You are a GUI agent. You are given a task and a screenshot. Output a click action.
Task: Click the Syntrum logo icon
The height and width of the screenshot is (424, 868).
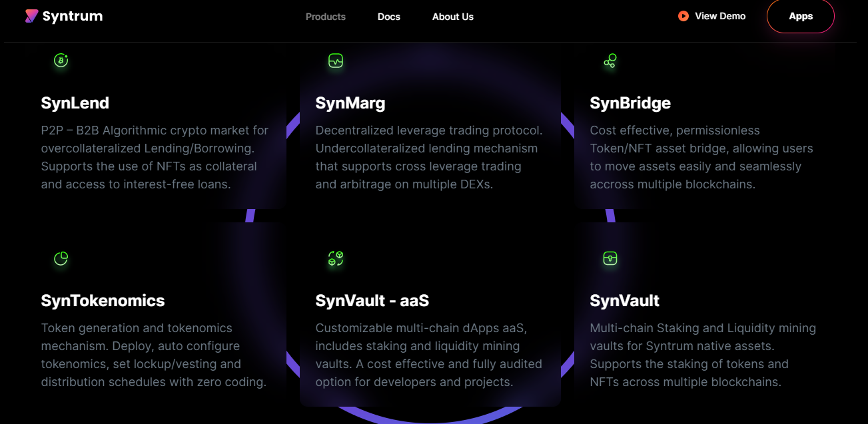(x=31, y=16)
